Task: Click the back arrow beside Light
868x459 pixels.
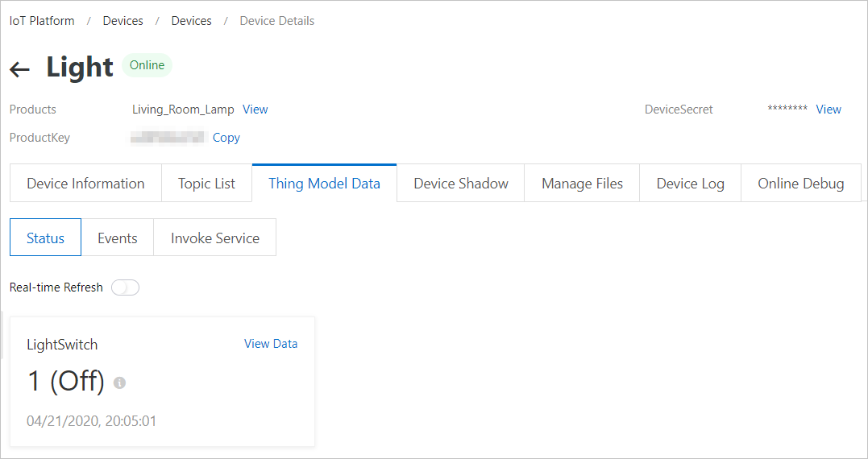Action: tap(20, 69)
